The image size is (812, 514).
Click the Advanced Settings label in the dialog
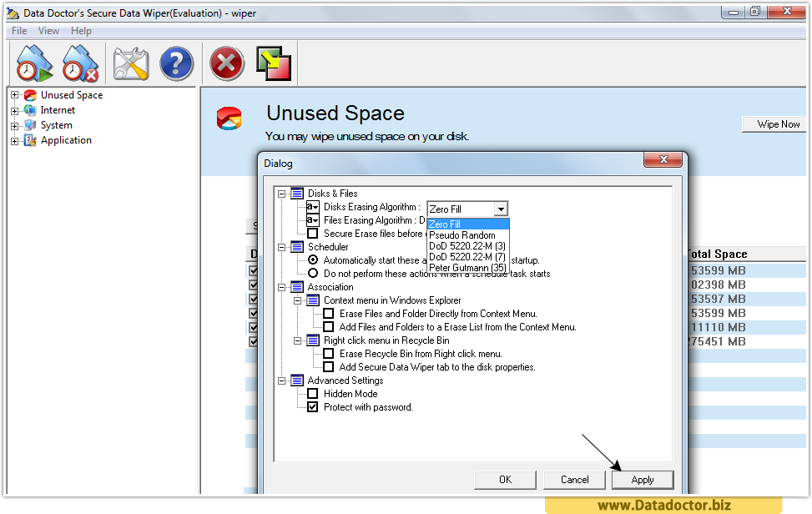pyautogui.click(x=345, y=380)
